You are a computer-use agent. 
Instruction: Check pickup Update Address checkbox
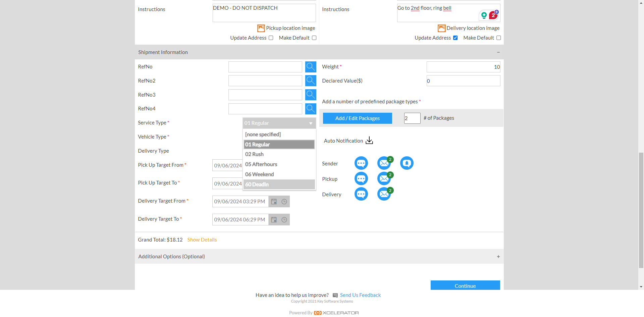click(x=271, y=38)
